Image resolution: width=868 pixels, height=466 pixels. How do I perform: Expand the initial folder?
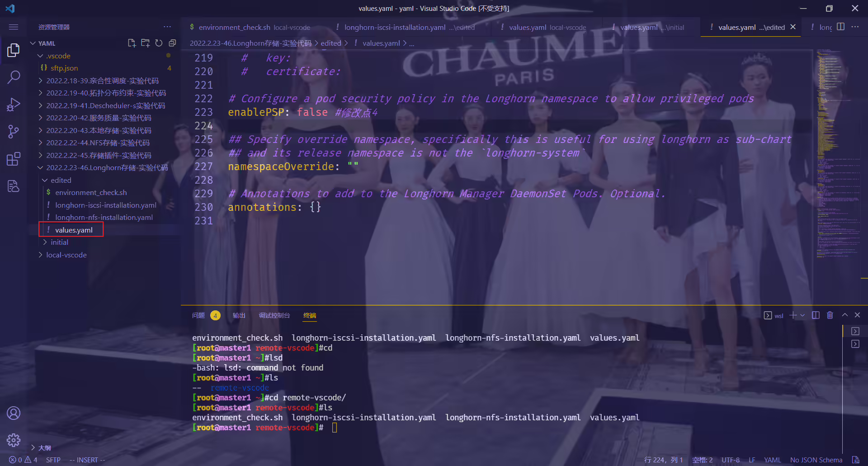pyautogui.click(x=59, y=243)
